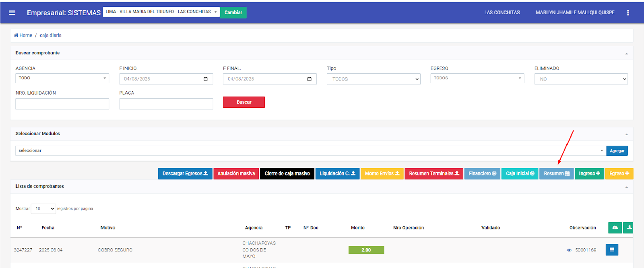Open calendar picker in F FINAL field
644x268 pixels.
click(x=309, y=79)
